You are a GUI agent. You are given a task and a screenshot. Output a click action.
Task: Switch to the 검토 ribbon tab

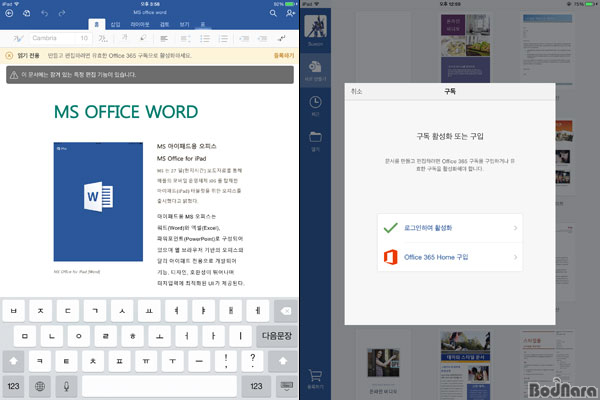[164, 24]
